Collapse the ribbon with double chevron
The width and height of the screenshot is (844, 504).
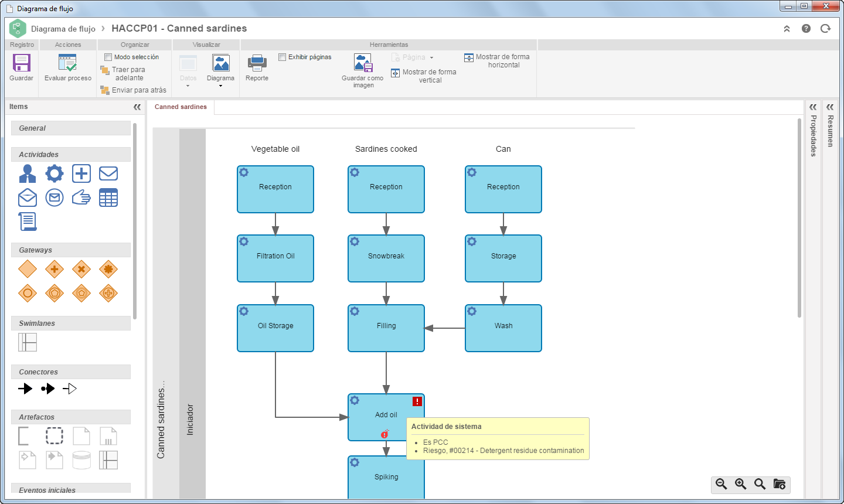[787, 29]
